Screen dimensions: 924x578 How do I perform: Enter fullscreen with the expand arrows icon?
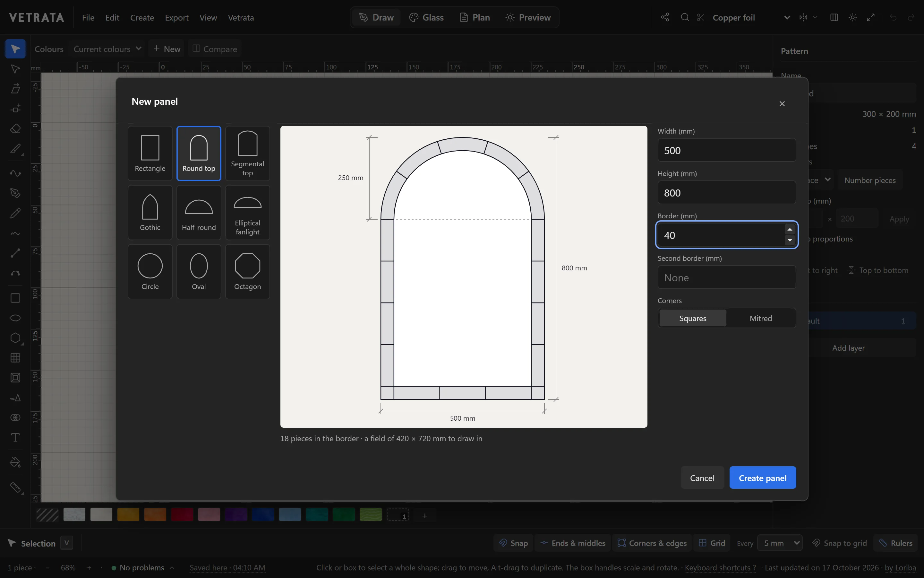pyautogui.click(x=870, y=17)
